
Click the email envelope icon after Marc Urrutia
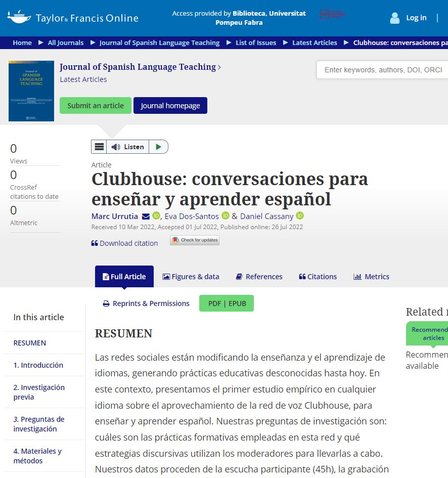[x=146, y=216]
